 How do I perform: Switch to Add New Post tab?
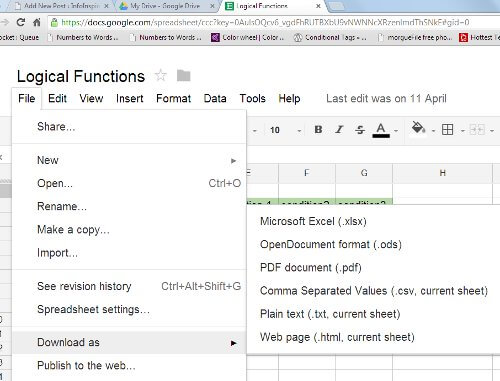point(62,6)
